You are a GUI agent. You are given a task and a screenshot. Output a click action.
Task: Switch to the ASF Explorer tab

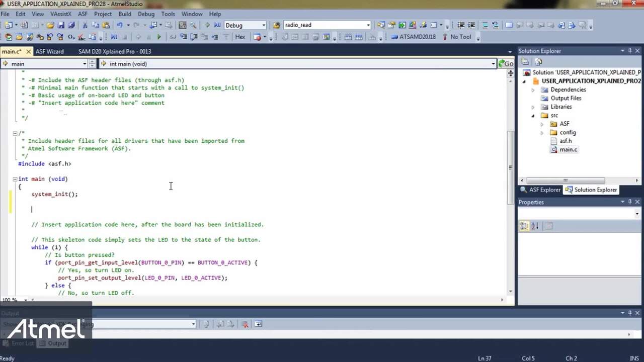540,190
